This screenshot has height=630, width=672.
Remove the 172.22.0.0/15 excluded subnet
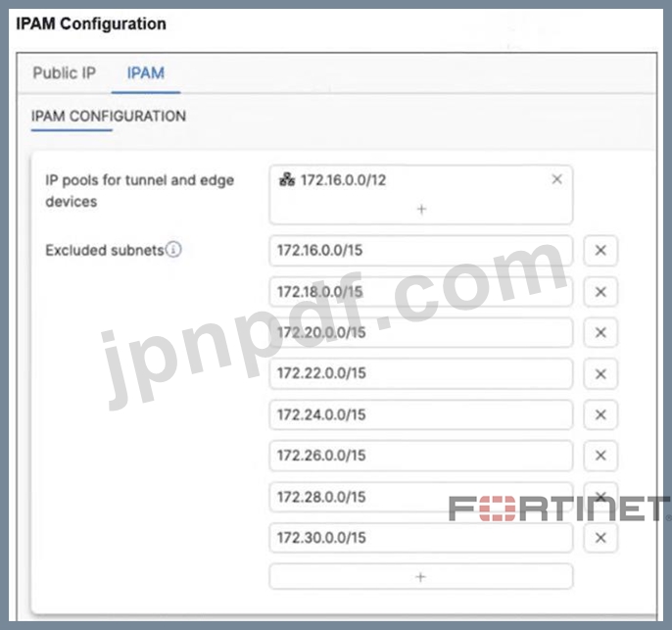[600, 373]
